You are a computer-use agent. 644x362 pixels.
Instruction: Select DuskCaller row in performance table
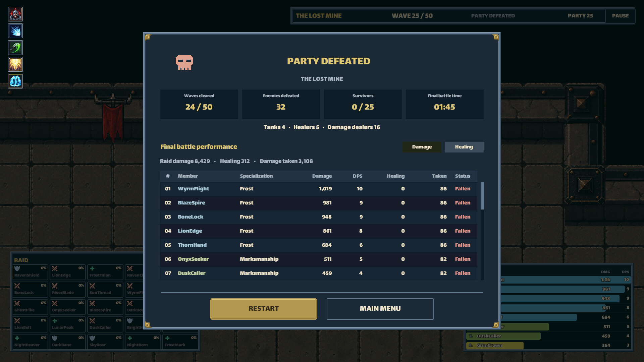click(319, 273)
